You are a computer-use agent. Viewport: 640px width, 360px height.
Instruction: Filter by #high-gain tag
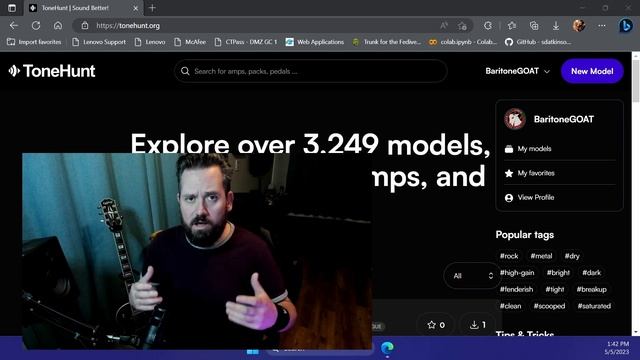[x=517, y=273]
